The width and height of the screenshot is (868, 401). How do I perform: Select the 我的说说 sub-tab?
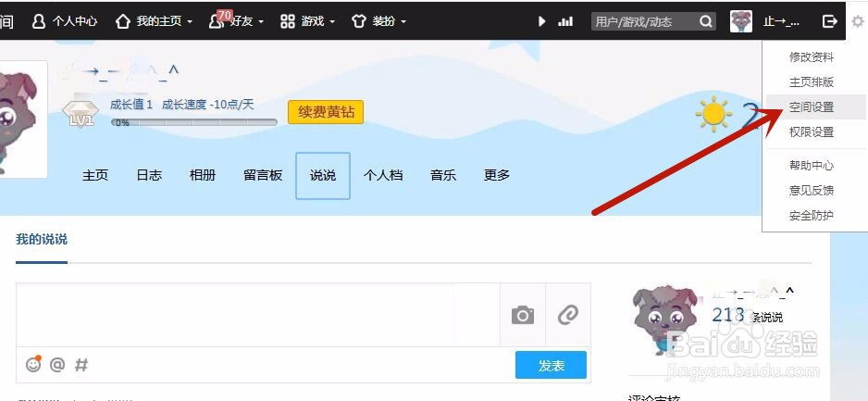point(42,239)
